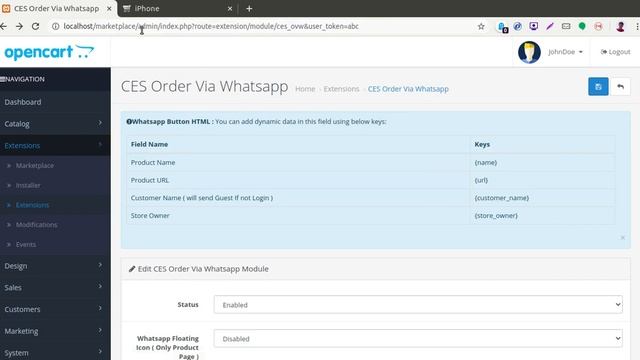Viewport: 640px width, 360px height.
Task: Click the info icon before Whatsapp Button HTML
Action: click(x=129, y=122)
